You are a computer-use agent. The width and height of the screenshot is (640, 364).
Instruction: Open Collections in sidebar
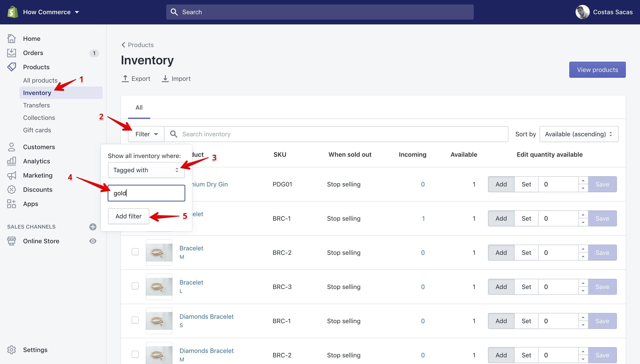[x=39, y=118]
